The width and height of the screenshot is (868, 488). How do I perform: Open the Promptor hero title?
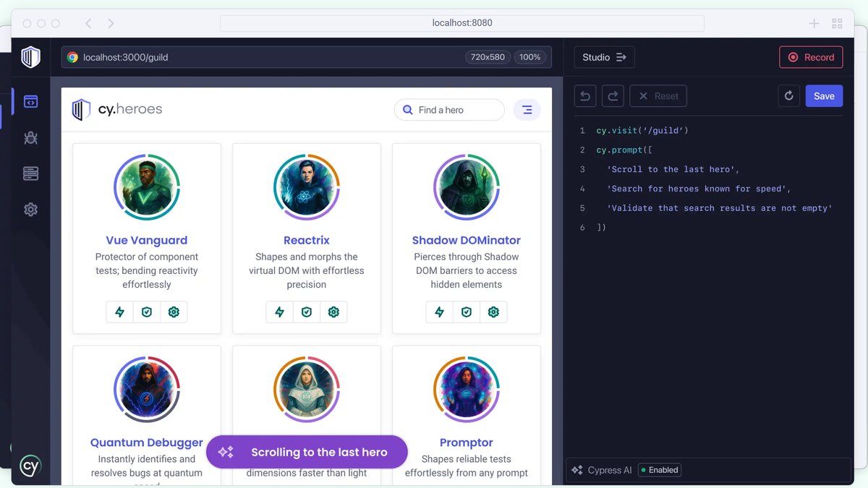click(467, 442)
